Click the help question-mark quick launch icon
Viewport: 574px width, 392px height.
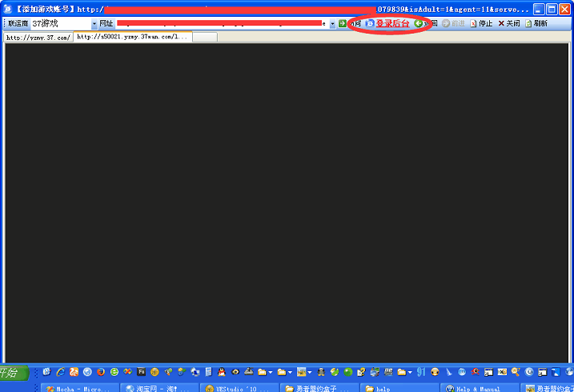click(360, 372)
